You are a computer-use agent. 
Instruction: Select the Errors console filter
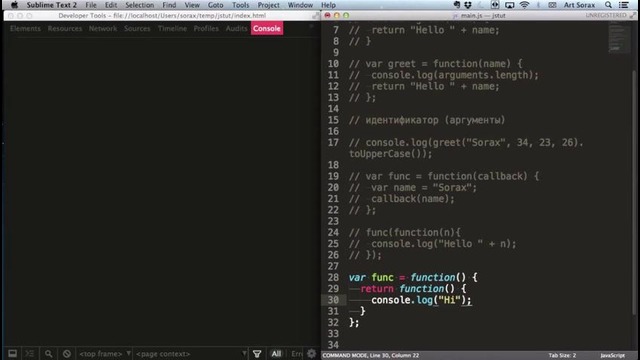(296, 353)
